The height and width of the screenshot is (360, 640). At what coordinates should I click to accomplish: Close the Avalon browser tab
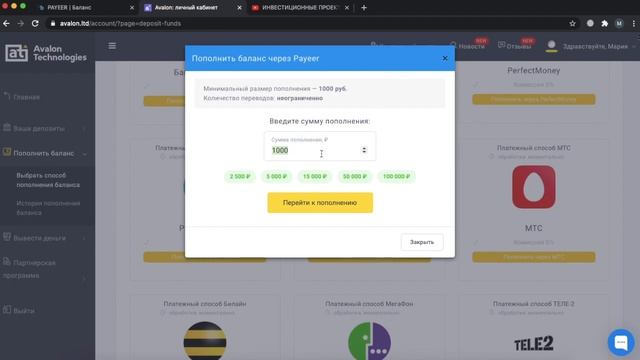(x=239, y=7)
